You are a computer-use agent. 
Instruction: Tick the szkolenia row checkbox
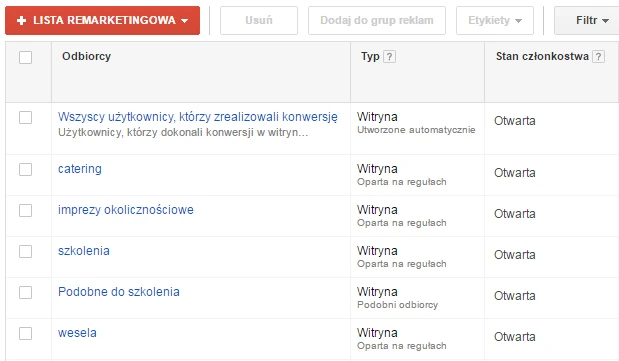point(25,252)
